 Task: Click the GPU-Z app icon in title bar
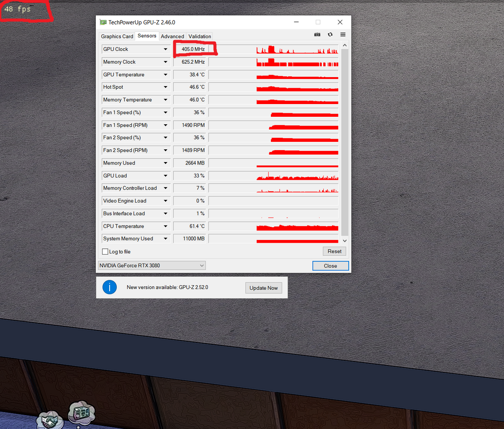pos(103,22)
